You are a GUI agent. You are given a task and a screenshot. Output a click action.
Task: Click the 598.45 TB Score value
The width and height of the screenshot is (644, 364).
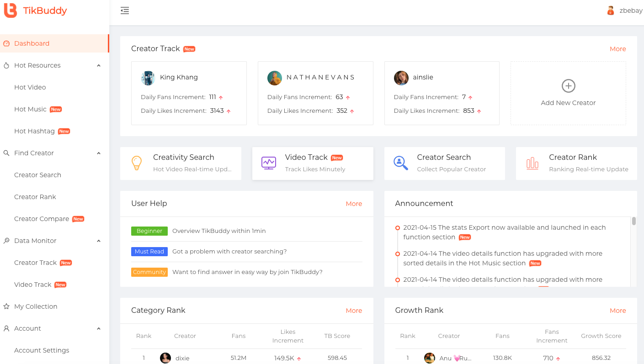pos(337,358)
